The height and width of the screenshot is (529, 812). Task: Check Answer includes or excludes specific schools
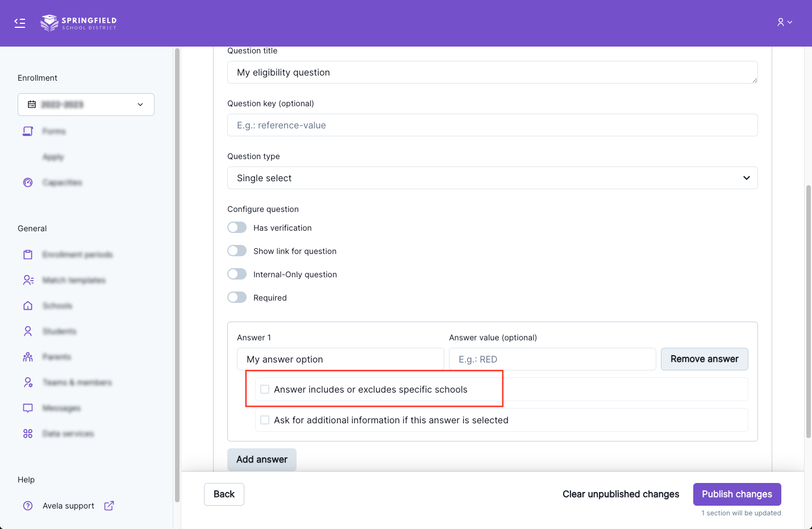click(x=265, y=390)
